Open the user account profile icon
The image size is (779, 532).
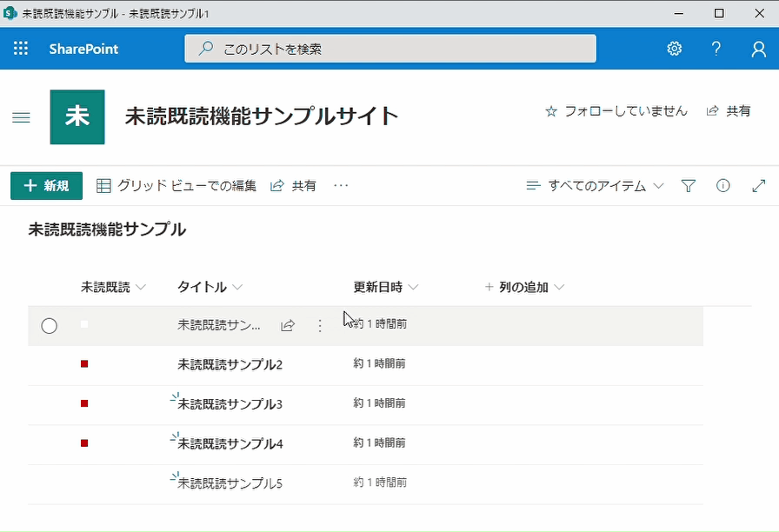pos(759,49)
